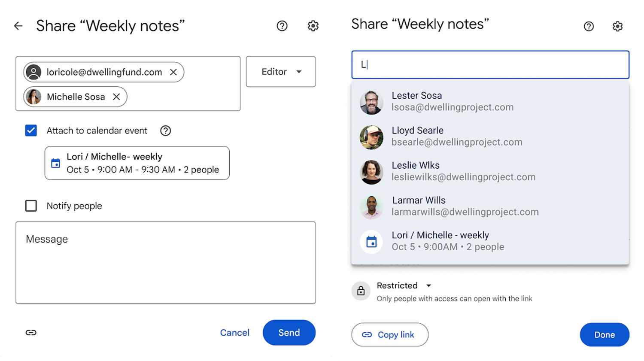Click the lock icon beside Restricted

[x=361, y=291]
